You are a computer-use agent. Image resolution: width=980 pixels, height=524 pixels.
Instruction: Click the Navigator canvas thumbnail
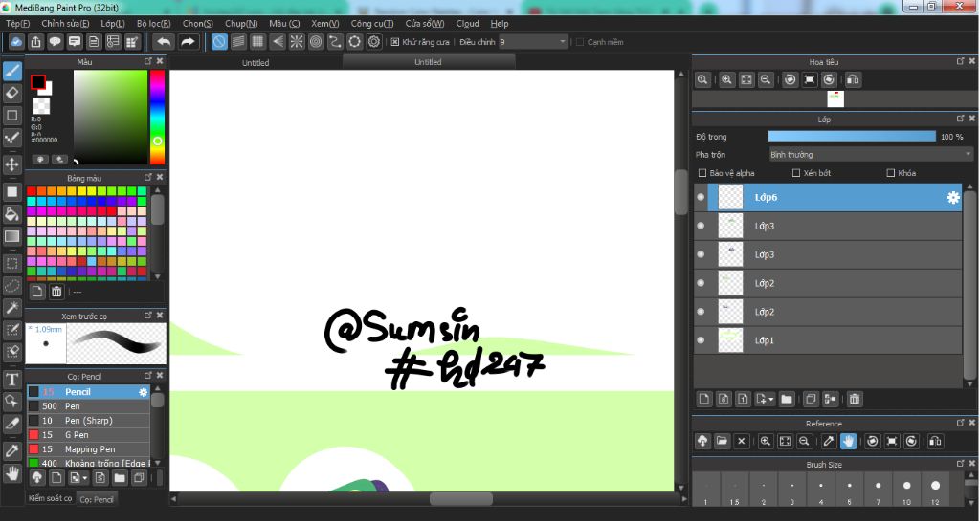coord(835,98)
